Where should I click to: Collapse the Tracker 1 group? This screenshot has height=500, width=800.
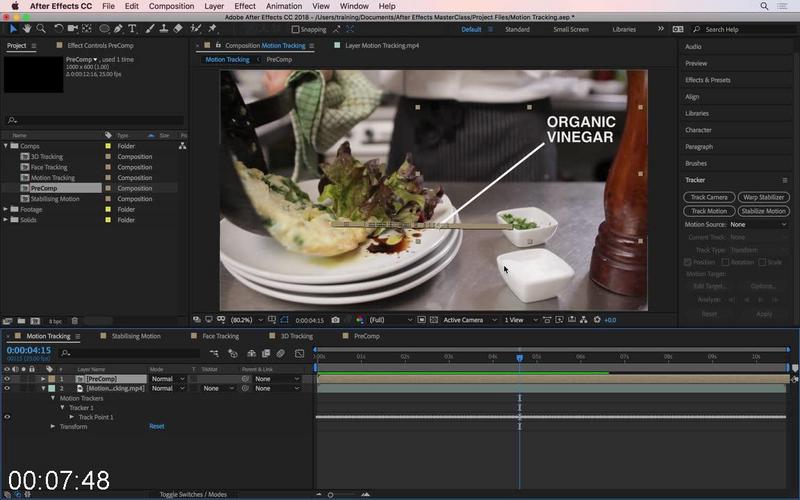[62, 408]
